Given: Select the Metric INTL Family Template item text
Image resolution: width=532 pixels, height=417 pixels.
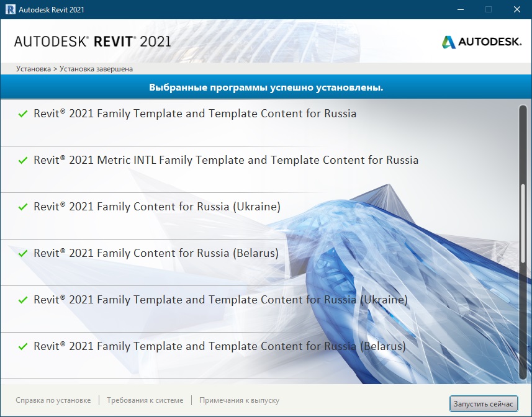Looking at the screenshot, I should 226,160.
